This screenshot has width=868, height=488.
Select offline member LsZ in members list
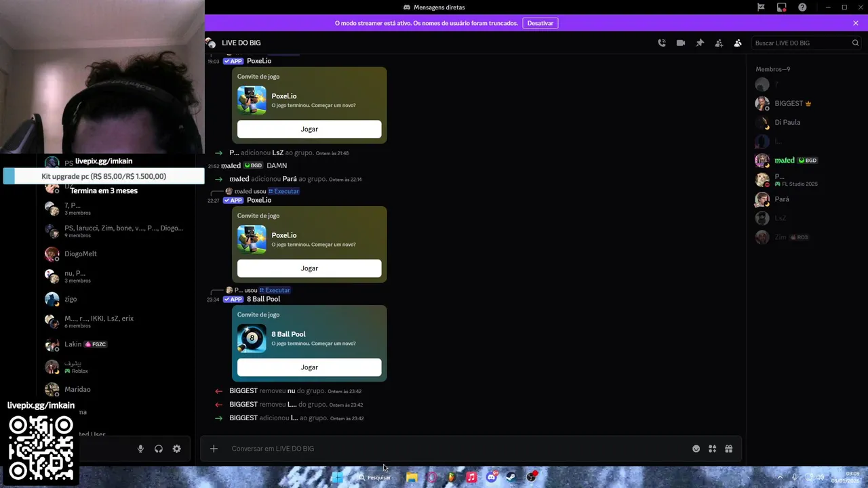[807, 218]
